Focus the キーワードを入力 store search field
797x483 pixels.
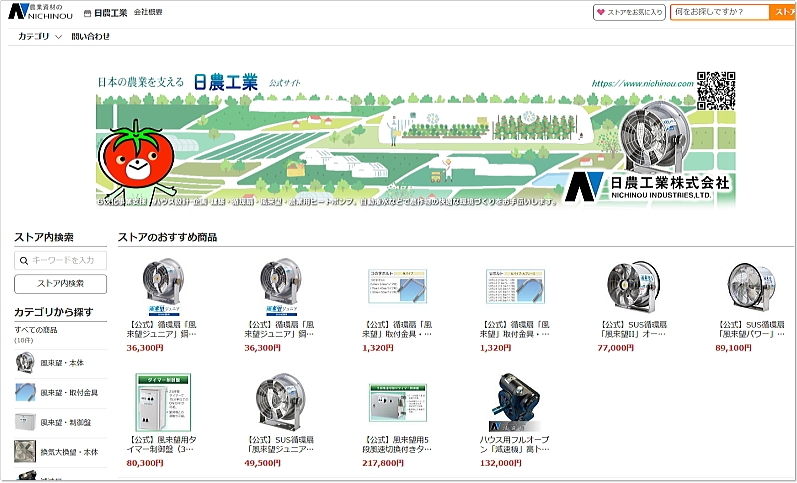tap(60, 260)
